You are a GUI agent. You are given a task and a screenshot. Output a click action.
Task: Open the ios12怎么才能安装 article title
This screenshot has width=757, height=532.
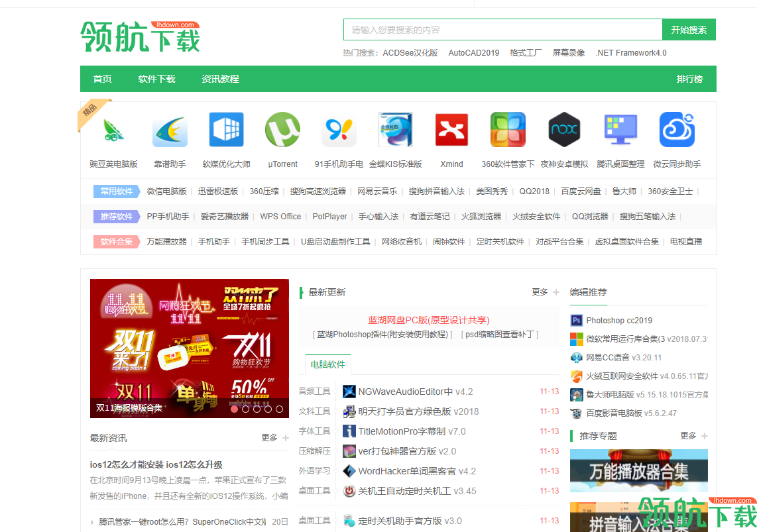[156, 465]
